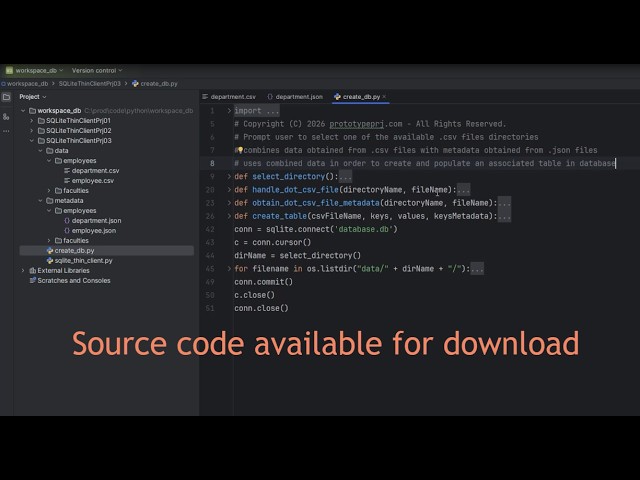The image size is (640, 480).
Task: Click the sqlite_thin_client.py Python file icon
Action: 50,260
